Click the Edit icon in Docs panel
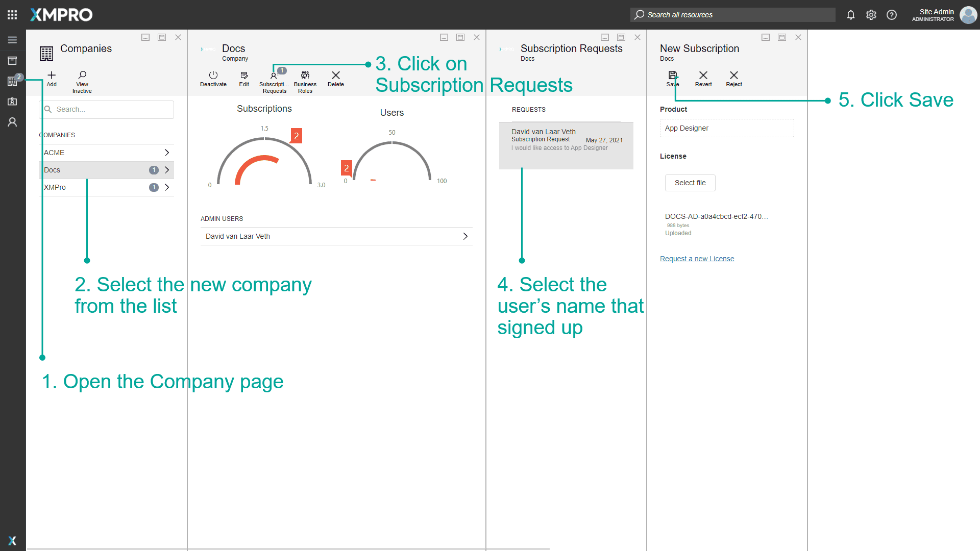 click(x=244, y=76)
